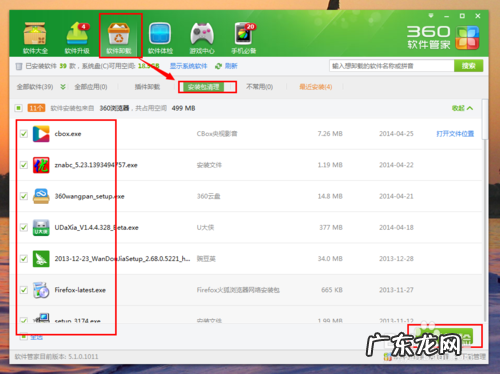This screenshot has width=500, height=374.
Task: Switch to 插件卸载 tab
Action: (147, 87)
